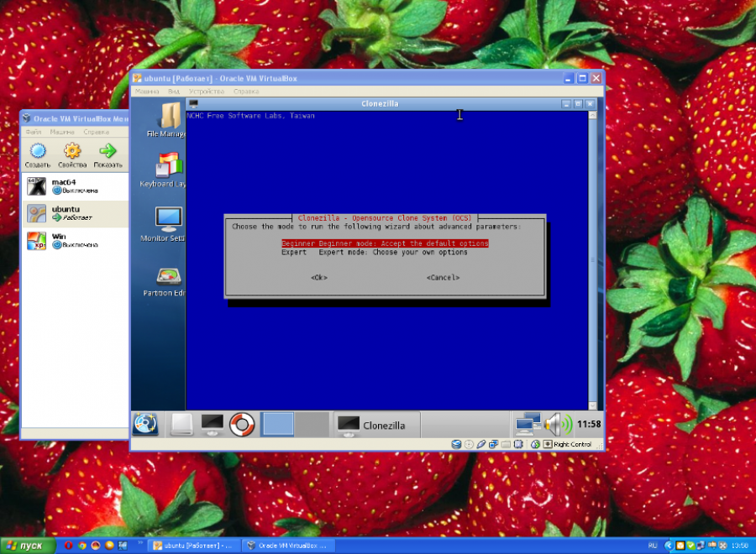
Task: Click the <Ok> button in Clonezilla dialog
Action: [x=319, y=278]
